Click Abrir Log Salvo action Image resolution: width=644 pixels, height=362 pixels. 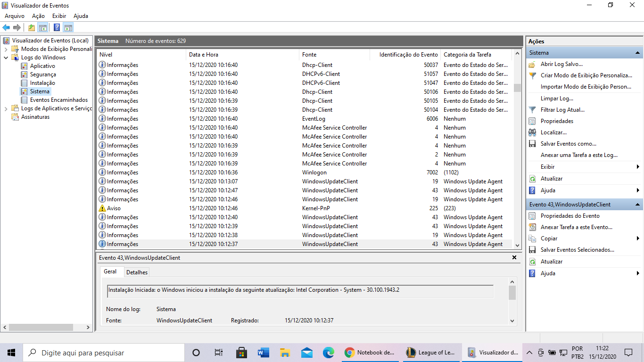pyautogui.click(x=561, y=64)
